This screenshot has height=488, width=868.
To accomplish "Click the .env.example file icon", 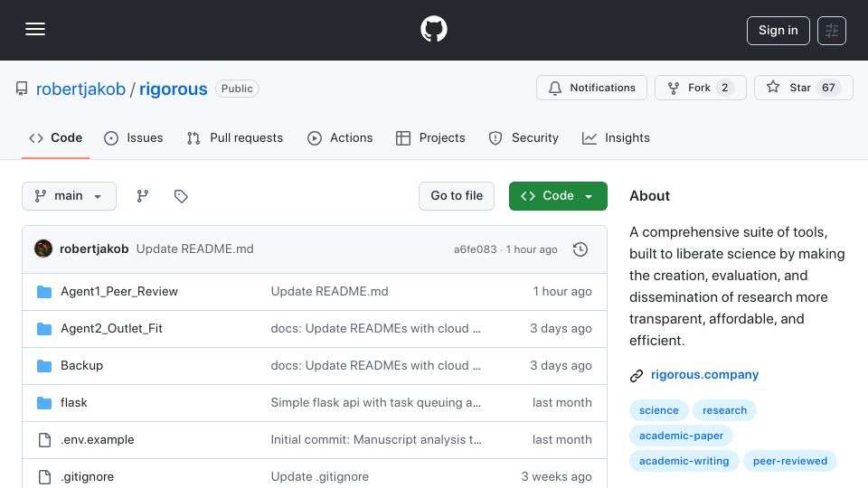I will 44,440.
